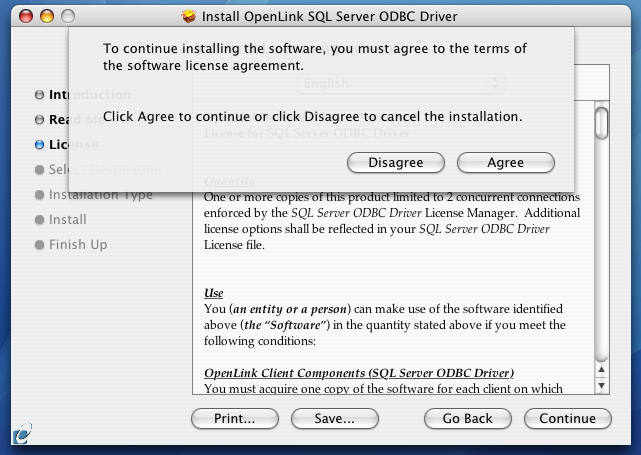Click the yellow minimize window button
This screenshot has width=641, height=455.
(47, 16)
